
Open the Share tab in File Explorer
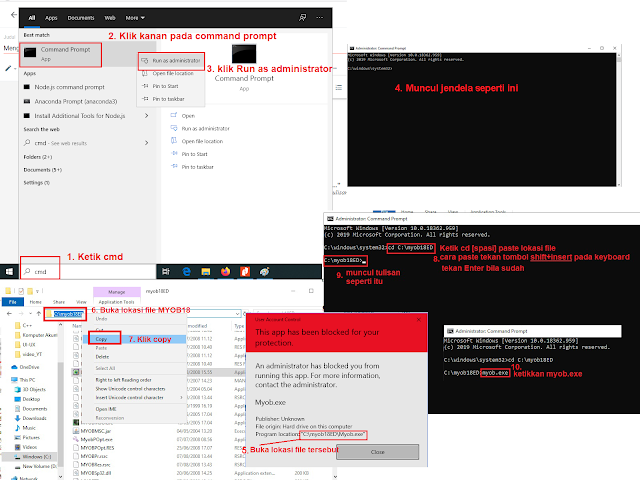tap(59, 302)
